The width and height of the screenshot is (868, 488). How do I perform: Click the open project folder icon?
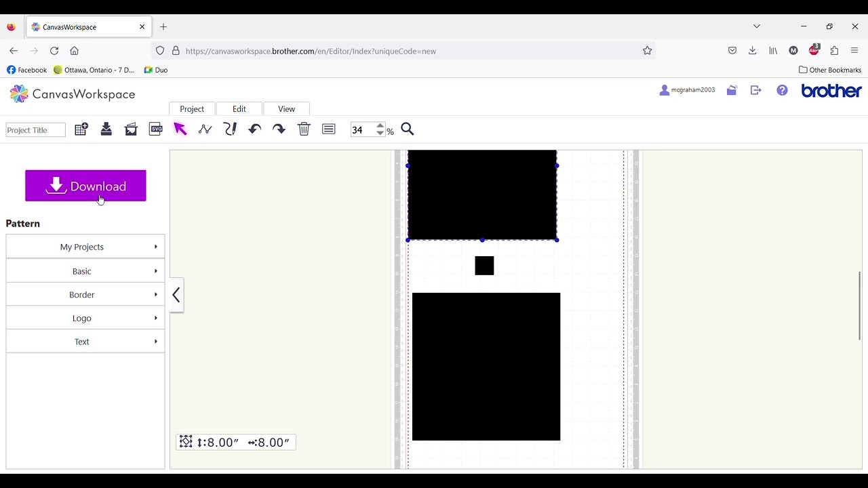[732, 90]
